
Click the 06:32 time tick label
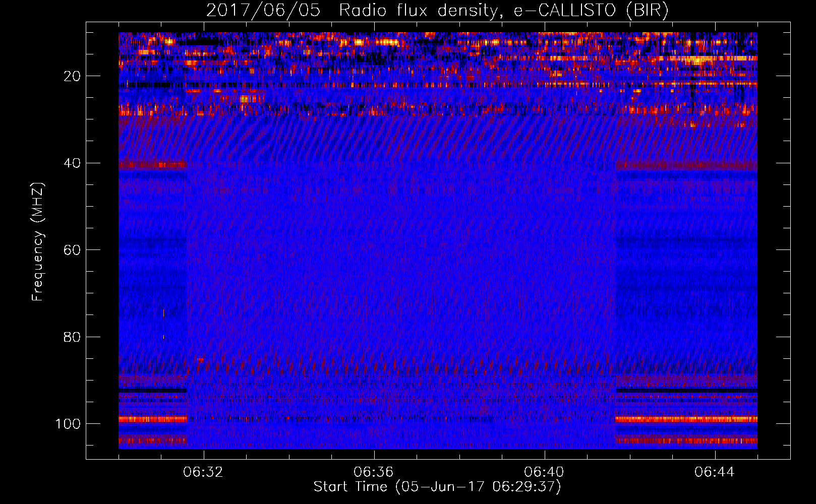coord(203,472)
